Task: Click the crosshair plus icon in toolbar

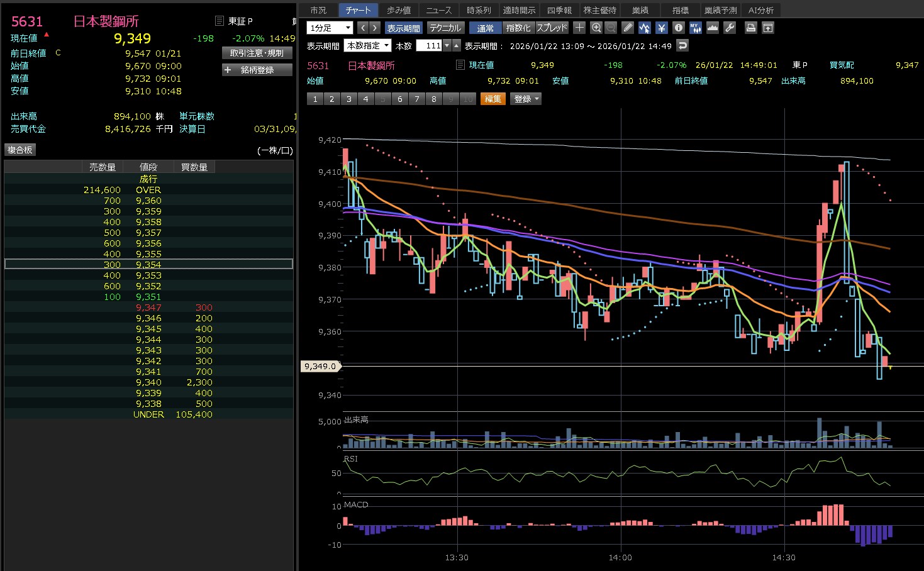Action: (x=579, y=28)
